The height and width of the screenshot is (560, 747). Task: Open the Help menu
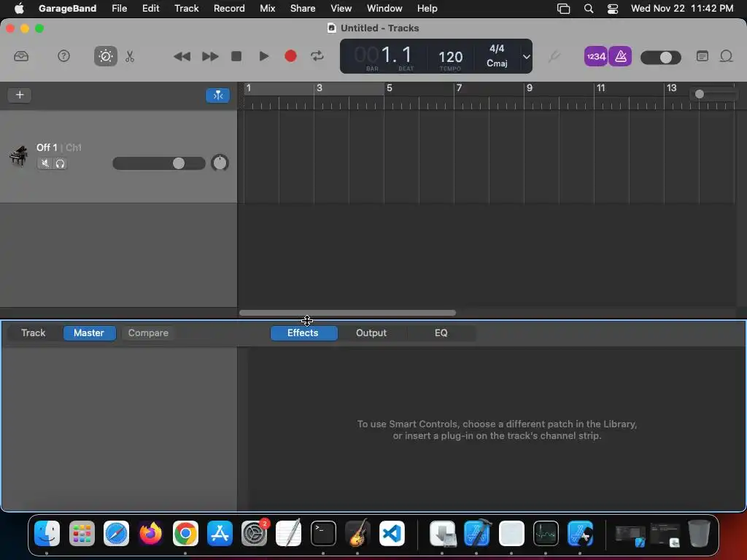[427, 8]
